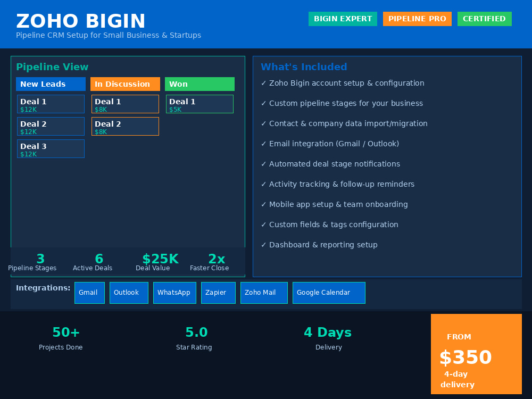This screenshot has height=399, width=532.
Task: Click the checkmark beside Zoho Bigin account setup
Action: point(264,83)
